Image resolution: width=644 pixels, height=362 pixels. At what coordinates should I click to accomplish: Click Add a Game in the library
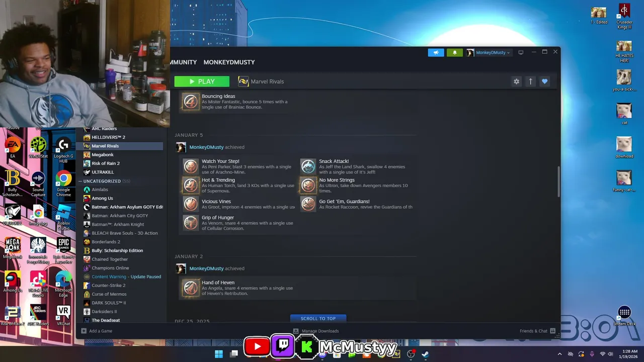coord(97,331)
